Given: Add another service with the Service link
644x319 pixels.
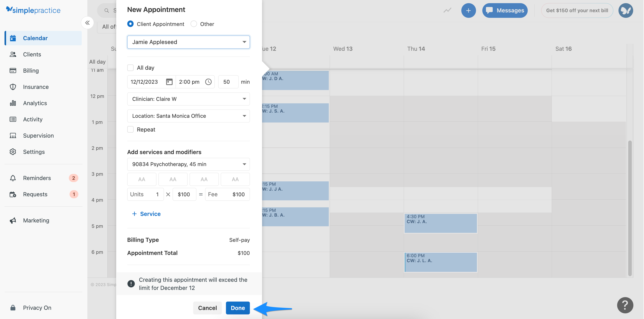Looking at the screenshot, I should [146, 214].
